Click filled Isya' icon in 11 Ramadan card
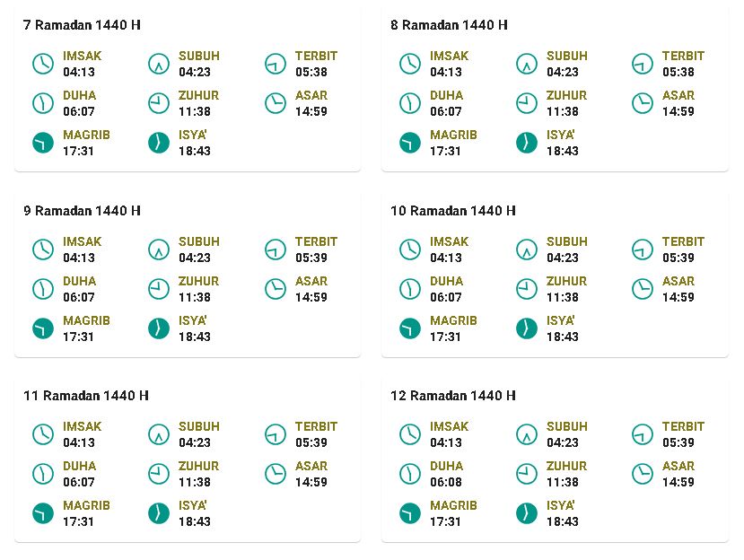744x560 pixels. tap(159, 513)
